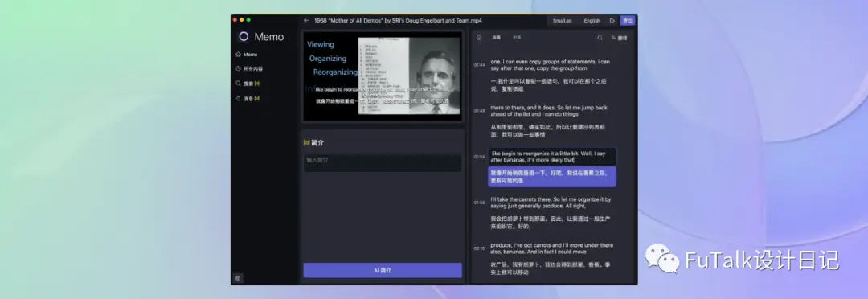
Task: Select the second tab in the transcript header
Action: [x=517, y=38]
